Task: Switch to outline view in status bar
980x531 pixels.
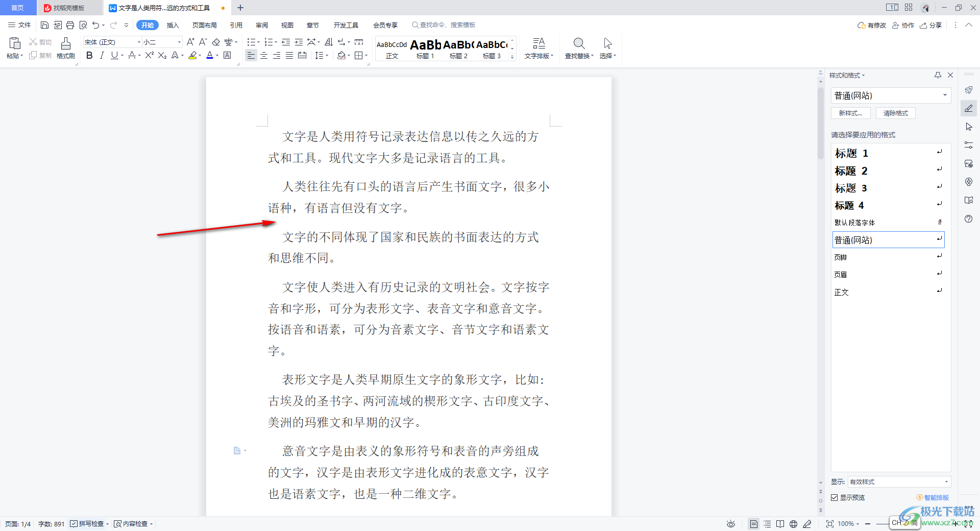Action: (x=767, y=524)
